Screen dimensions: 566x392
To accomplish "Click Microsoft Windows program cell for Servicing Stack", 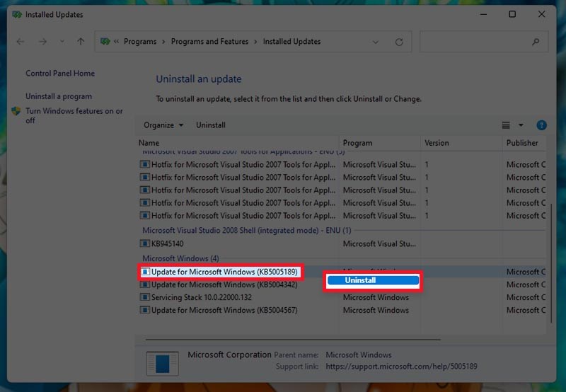I will tap(376, 297).
